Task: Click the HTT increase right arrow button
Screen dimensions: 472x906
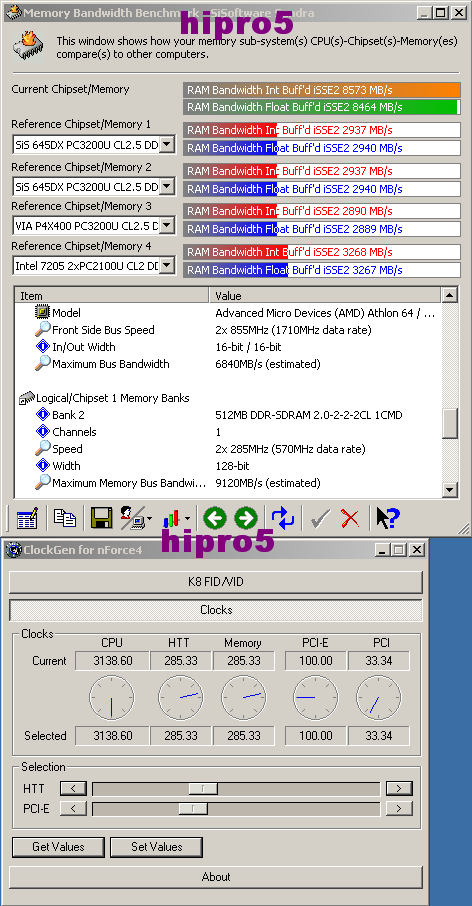Action: tap(399, 788)
